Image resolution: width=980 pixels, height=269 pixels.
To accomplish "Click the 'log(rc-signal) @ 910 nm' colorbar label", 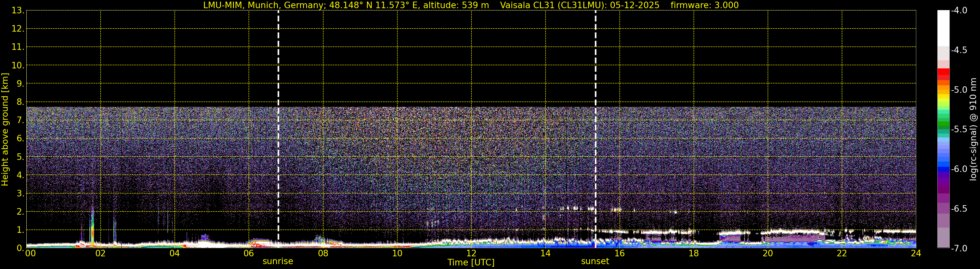I will (x=973, y=129).
